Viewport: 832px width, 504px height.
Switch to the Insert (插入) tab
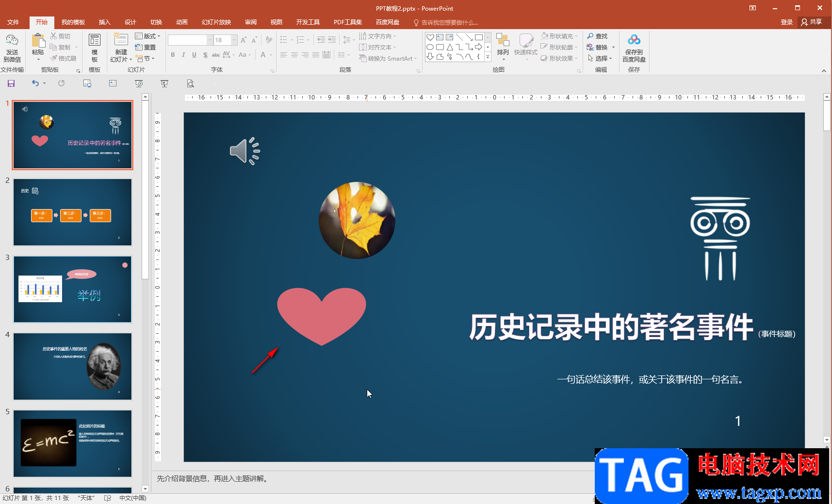pyautogui.click(x=105, y=22)
